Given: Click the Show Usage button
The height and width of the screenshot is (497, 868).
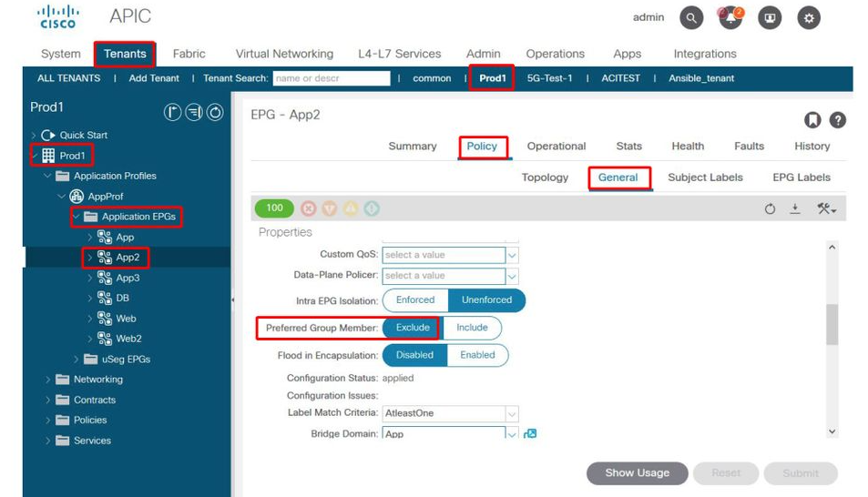Looking at the screenshot, I should point(638,473).
